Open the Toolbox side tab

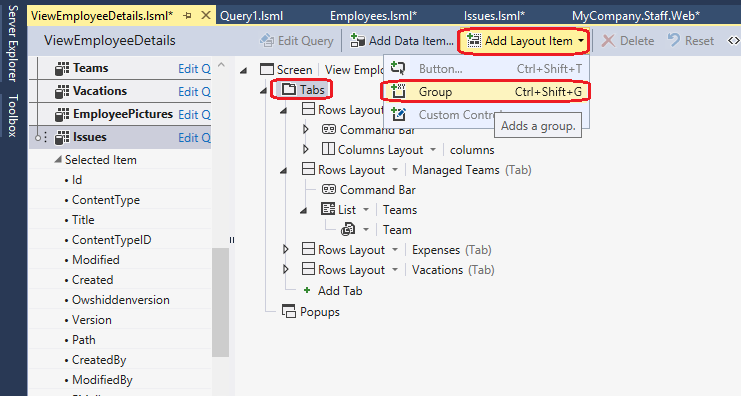[x=13, y=116]
